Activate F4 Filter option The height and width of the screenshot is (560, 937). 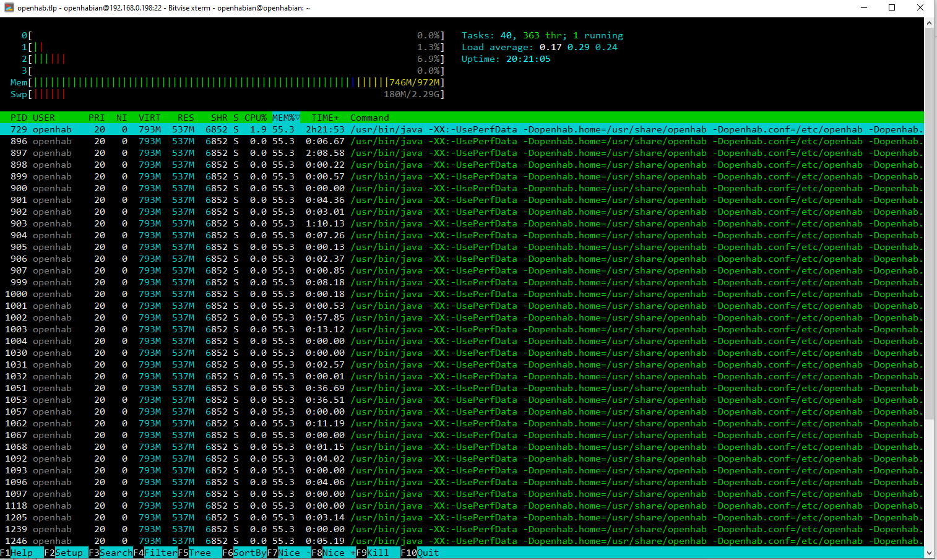coord(155,553)
